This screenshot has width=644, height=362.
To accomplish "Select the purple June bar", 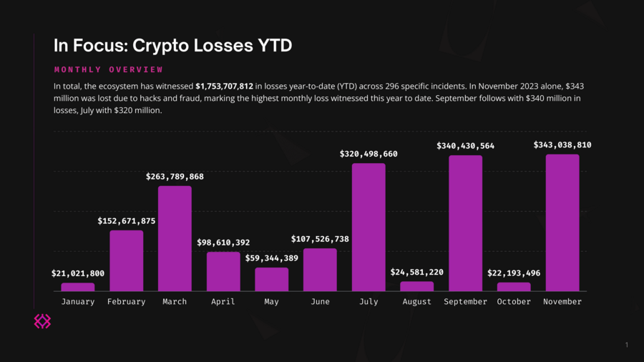I will point(320,270).
